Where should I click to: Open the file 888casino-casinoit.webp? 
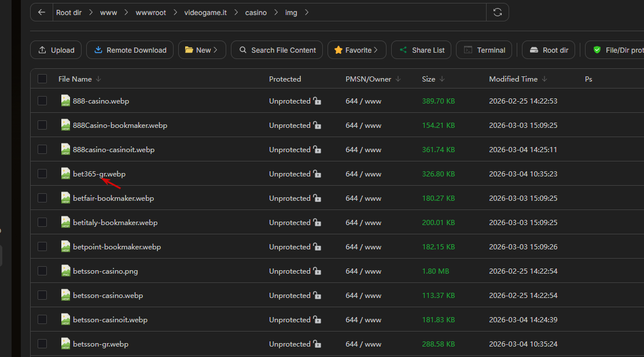point(113,150)
